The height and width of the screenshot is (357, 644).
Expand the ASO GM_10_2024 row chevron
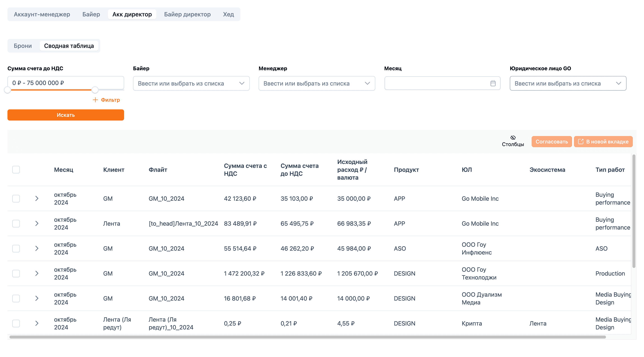coord(37,248)
